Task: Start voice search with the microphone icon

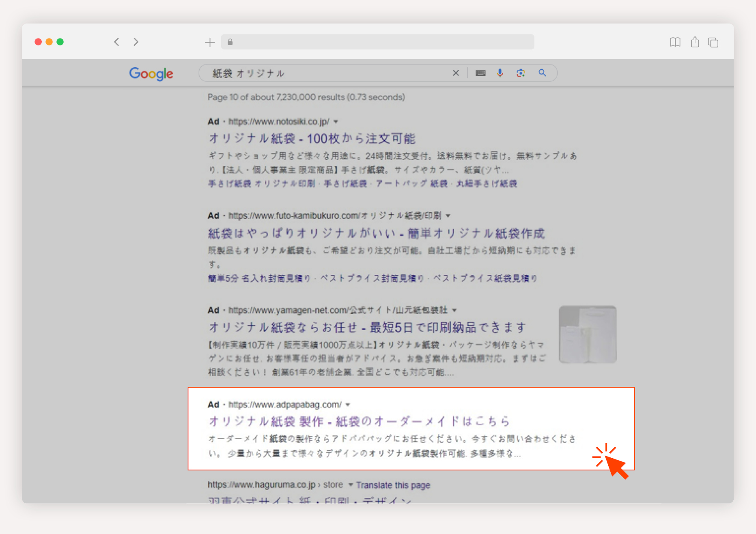Action: tap(500, 73)
